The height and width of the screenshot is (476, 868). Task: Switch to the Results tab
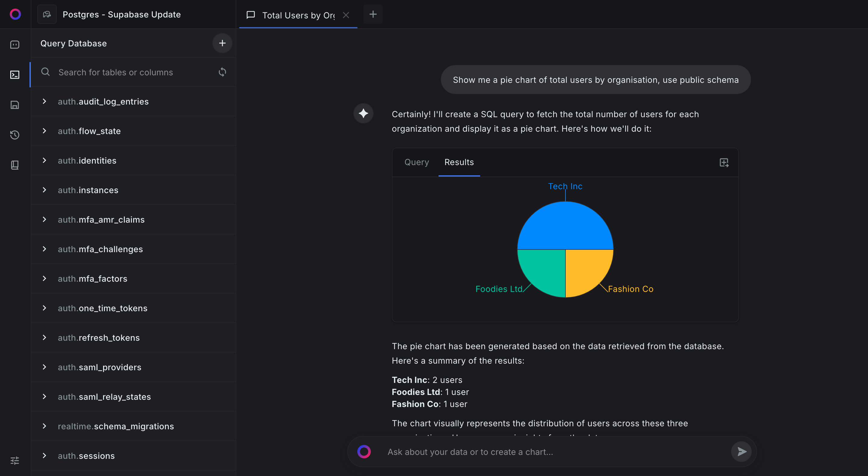[459, 162]
